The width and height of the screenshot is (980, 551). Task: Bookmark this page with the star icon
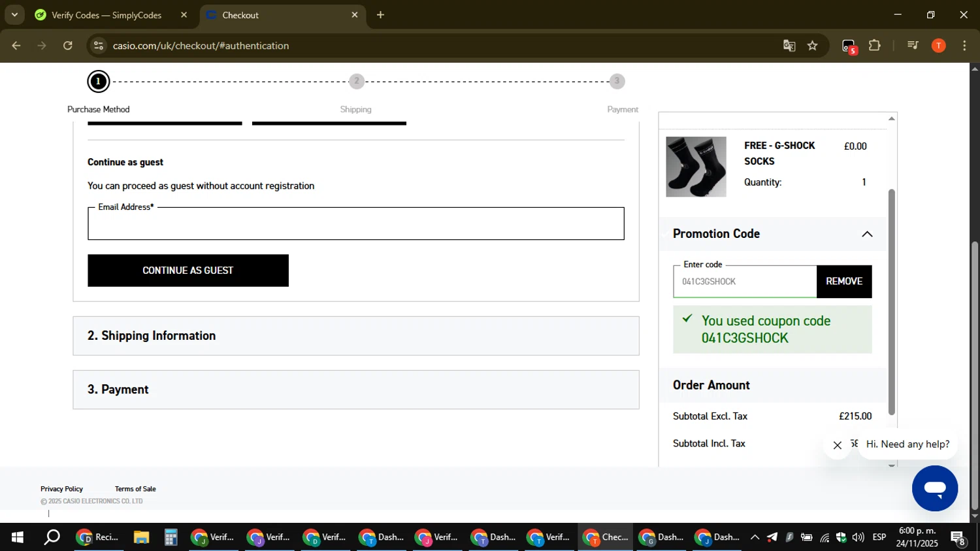click(x=812, y=46)
